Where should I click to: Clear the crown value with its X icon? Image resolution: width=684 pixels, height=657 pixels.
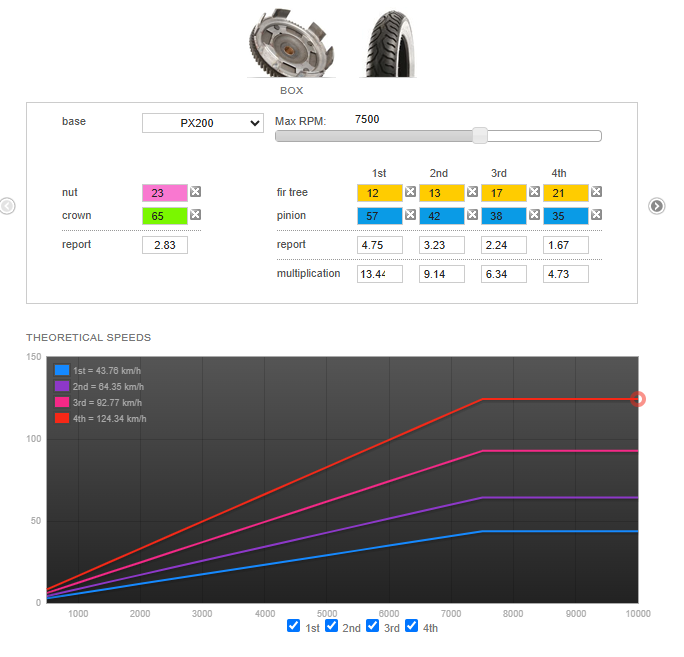[x=196, y=214]
